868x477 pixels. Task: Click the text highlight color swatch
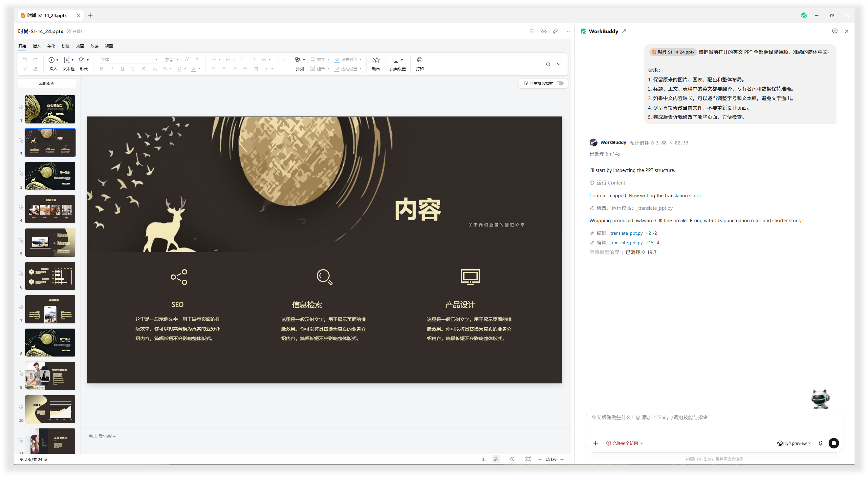(x=179, y=69)
